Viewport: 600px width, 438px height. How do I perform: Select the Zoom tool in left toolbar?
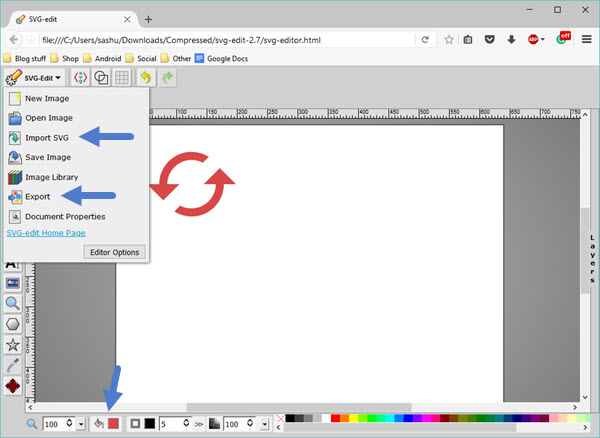point(13,303)
